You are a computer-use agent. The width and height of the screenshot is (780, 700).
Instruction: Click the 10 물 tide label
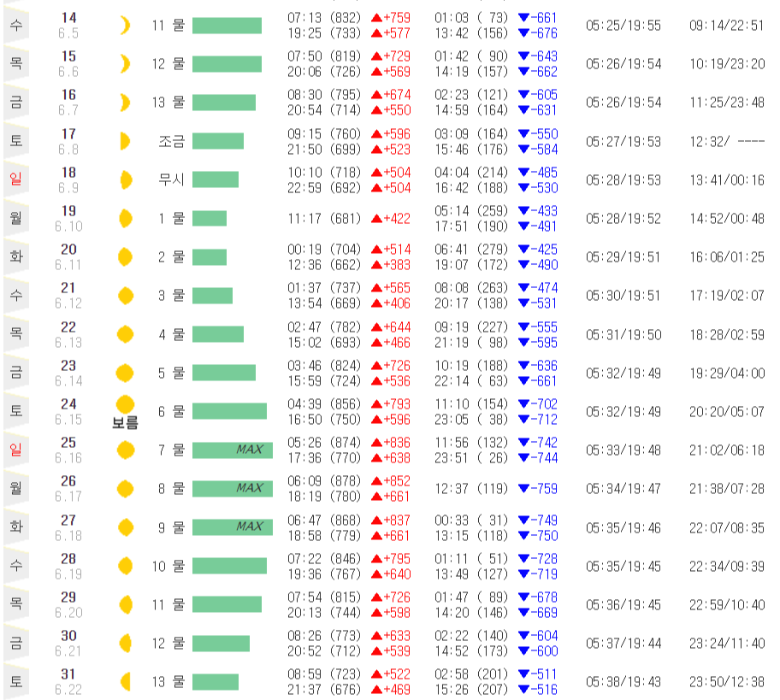click(x=168, y=566)
